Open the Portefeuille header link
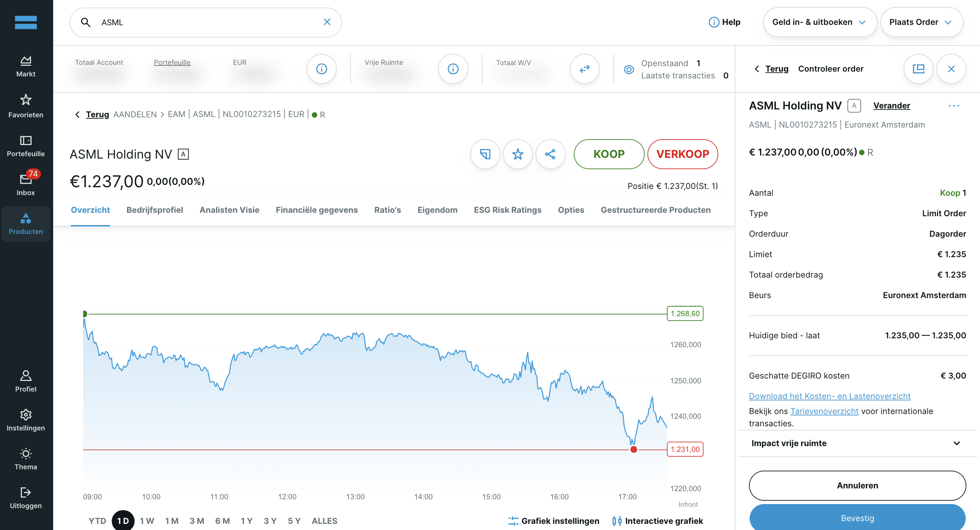This screenshot has height=530, width=980. (x=172, y=62)
